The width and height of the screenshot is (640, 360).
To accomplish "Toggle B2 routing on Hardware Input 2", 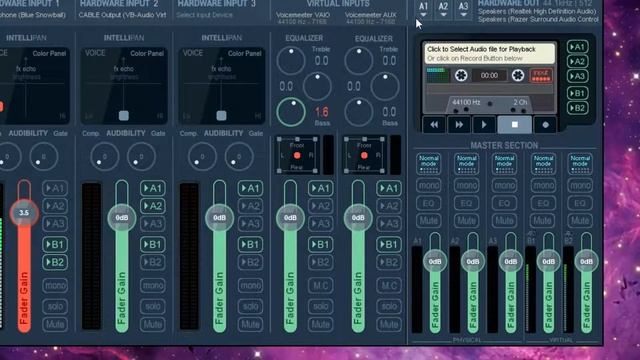I will click(153, 262).
